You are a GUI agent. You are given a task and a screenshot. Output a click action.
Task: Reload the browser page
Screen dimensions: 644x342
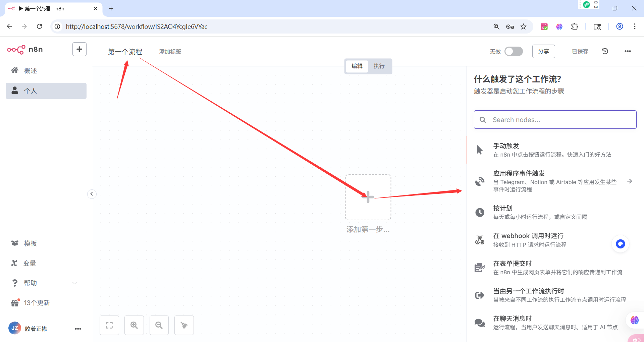tap(40, 26)
